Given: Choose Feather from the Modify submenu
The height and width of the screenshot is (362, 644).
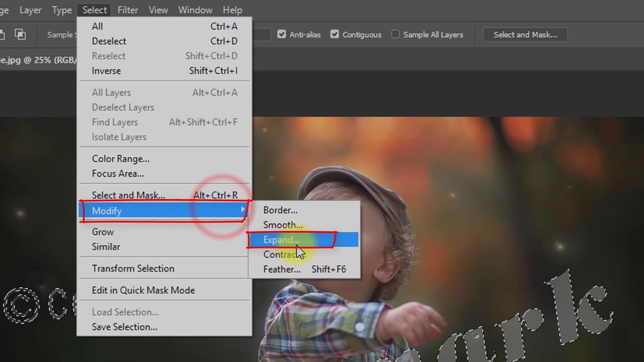Looking at the screenshot, I should point(282,269).
